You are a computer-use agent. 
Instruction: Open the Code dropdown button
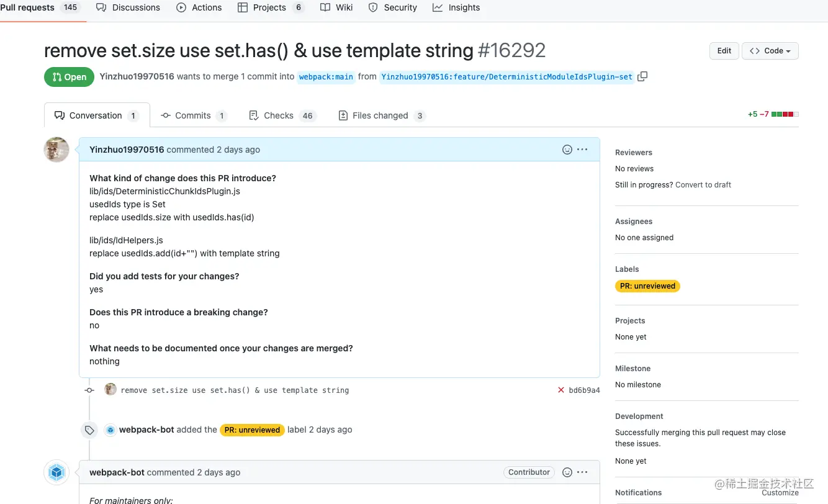pos(770,51)
